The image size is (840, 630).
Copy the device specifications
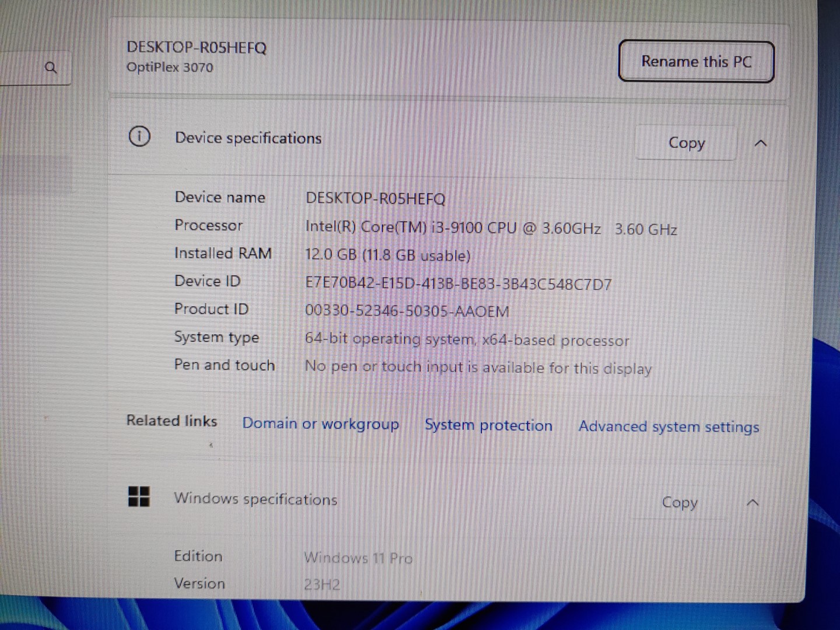(x=686, y=143)
